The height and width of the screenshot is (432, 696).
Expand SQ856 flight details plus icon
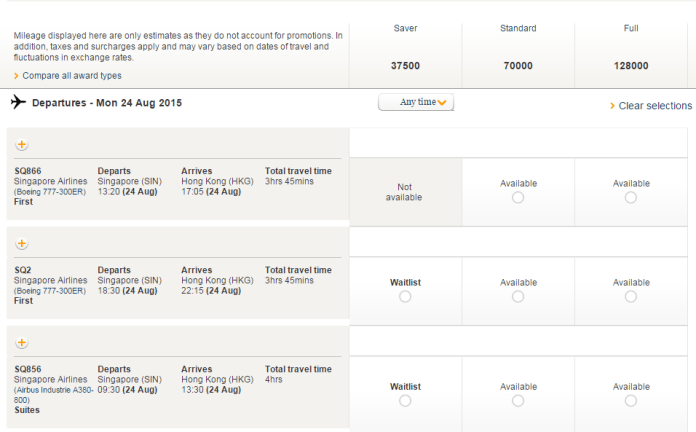[x=22, y=343]
